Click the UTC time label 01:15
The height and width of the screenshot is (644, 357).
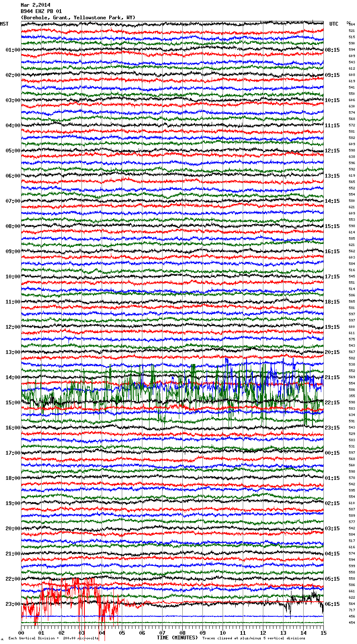[332, 478]
